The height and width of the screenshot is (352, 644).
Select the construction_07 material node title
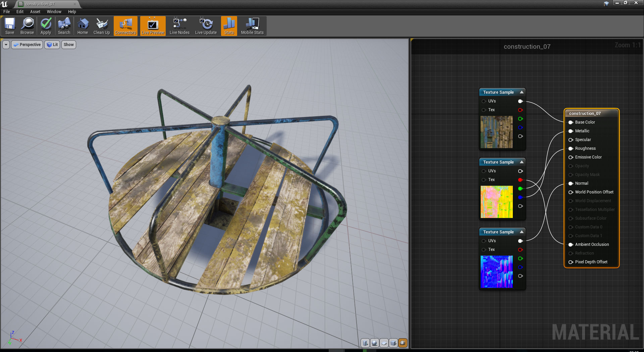tap(585, 114)
